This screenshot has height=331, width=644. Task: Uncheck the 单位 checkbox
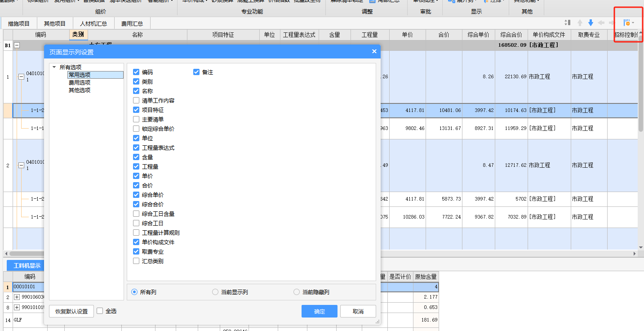click(136, 138)
